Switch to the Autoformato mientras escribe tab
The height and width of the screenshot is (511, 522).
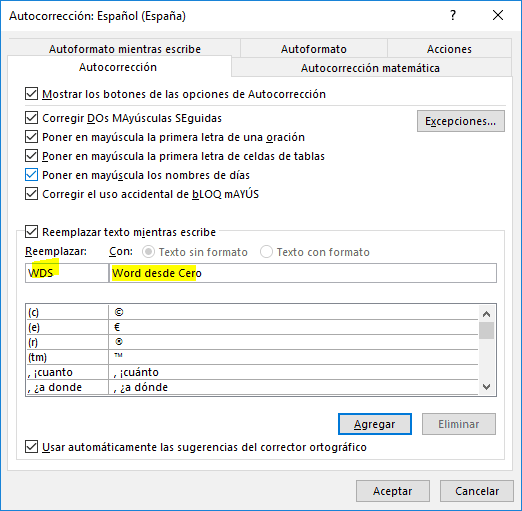(125, 49)
